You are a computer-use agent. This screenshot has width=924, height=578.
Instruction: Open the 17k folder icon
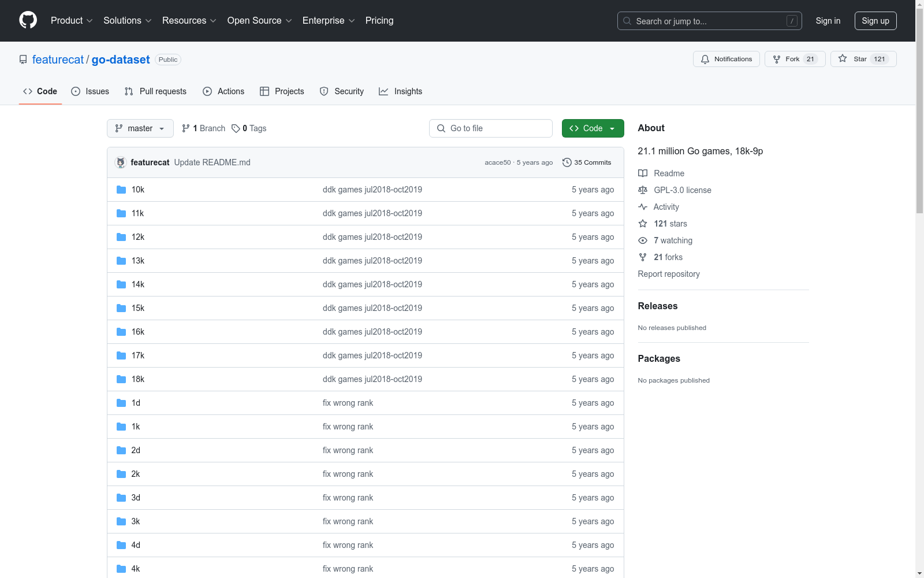click(121, 355)
